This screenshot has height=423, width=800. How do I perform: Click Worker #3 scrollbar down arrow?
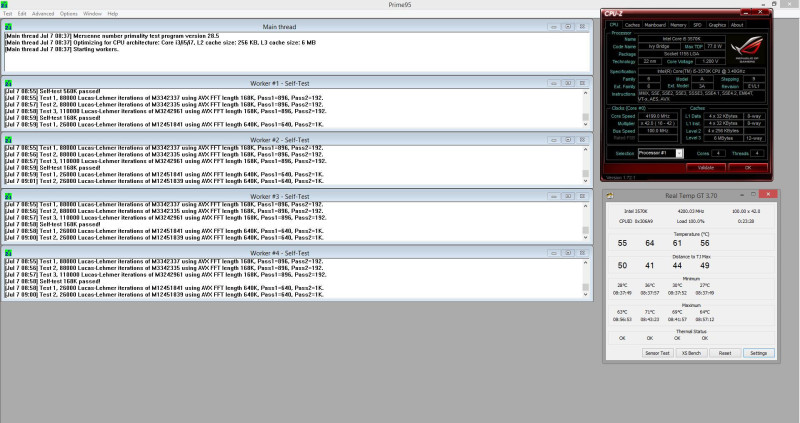585,237
